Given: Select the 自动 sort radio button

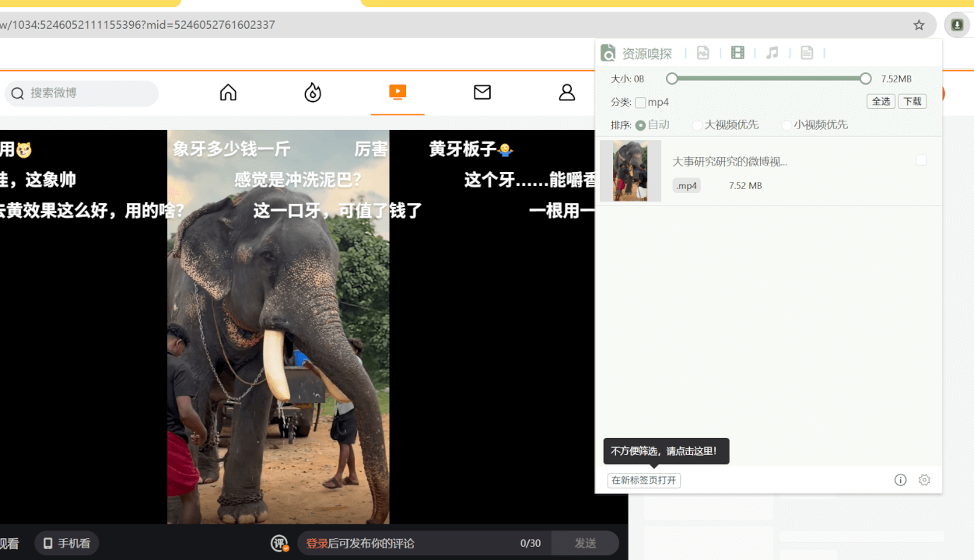Looking at the screenshot, I should (x=640, y=125).
